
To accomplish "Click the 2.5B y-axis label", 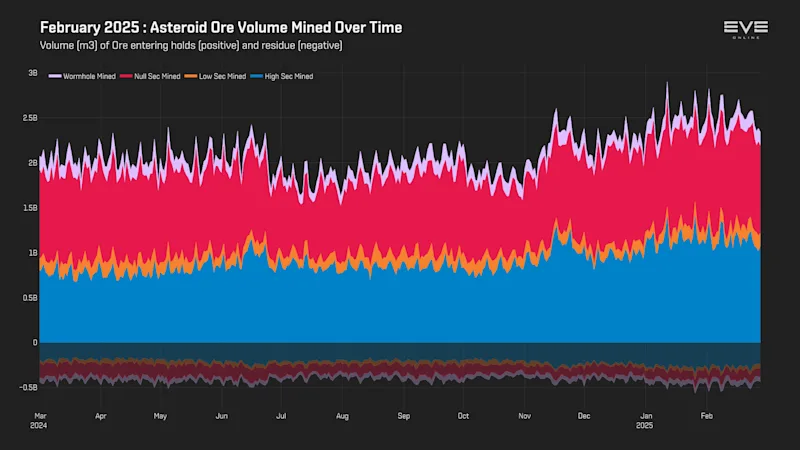I will pos(30,118).
